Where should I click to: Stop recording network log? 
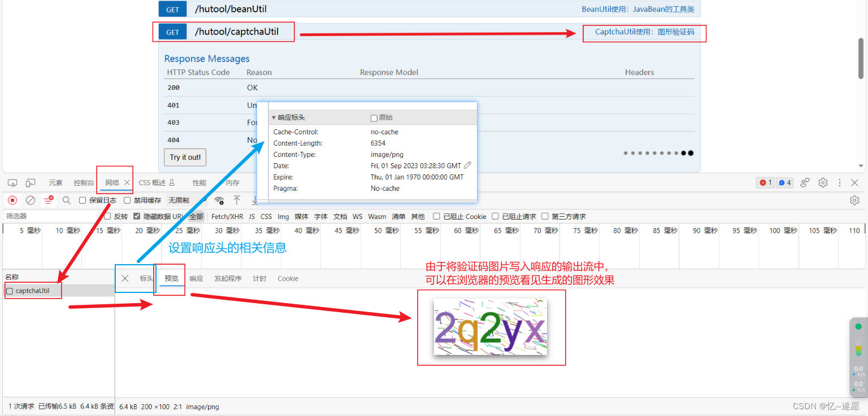click(x=12, y=200)
